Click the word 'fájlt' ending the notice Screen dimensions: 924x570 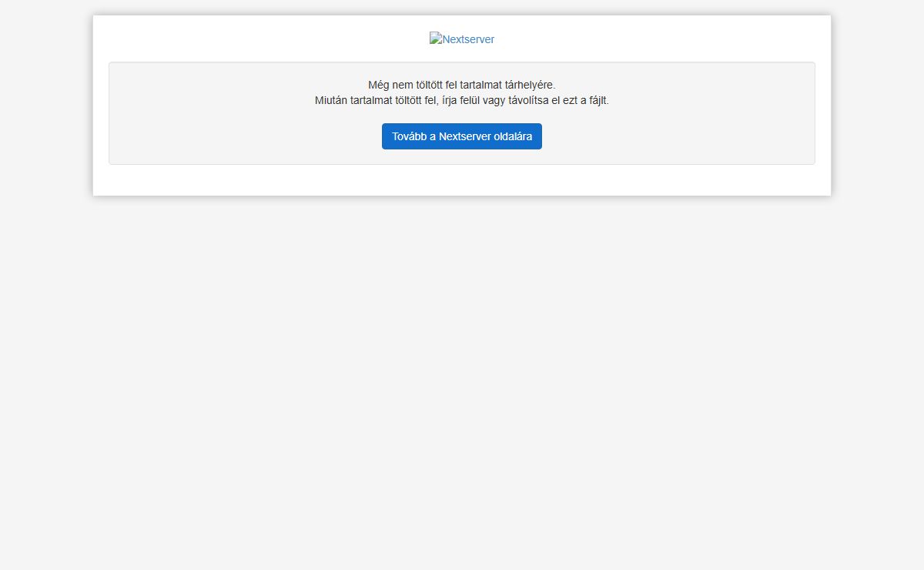(x=596, y=100)
